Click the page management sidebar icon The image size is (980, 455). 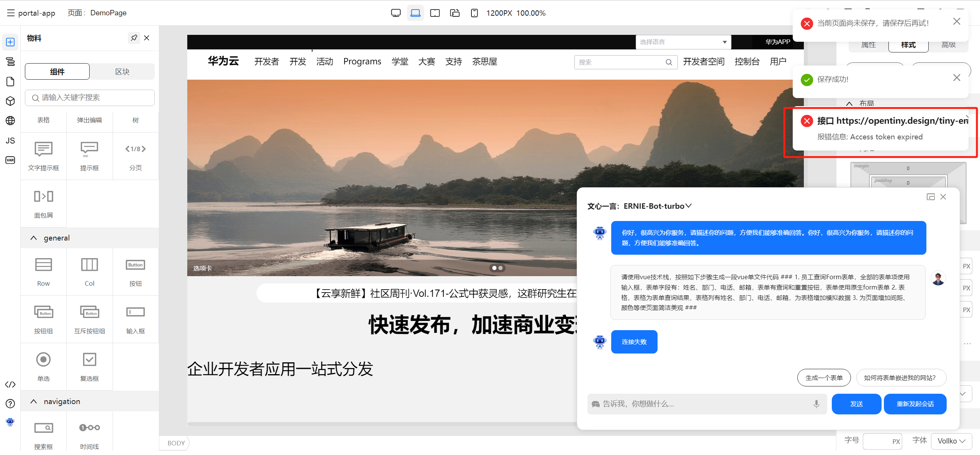(x=10, y=82)
